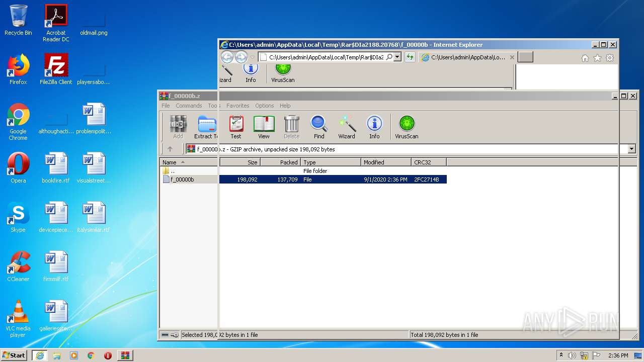Click Extract To in WinRAR toolbar
Viewport: 644px width, 362px height.
(x=206, y=127)
